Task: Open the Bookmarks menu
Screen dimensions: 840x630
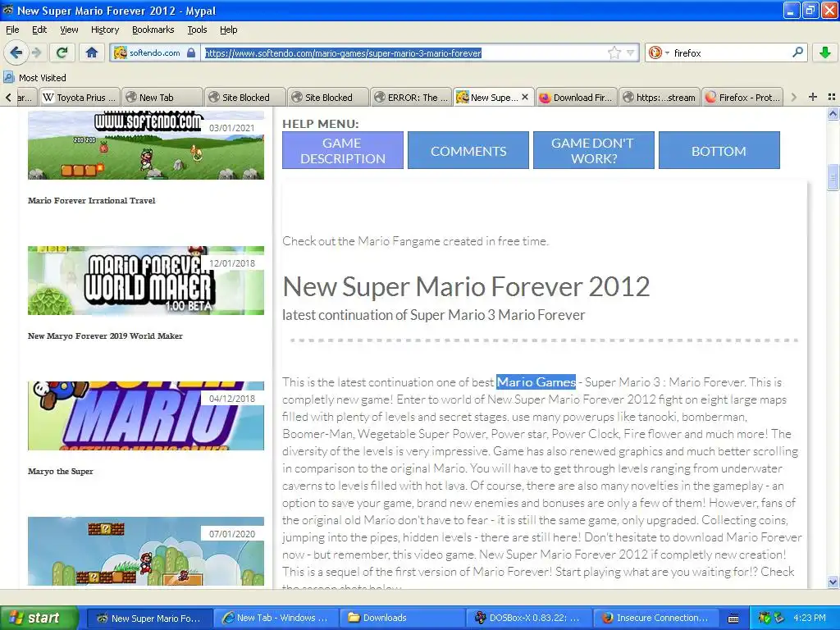Action: (x=153, y=30)
